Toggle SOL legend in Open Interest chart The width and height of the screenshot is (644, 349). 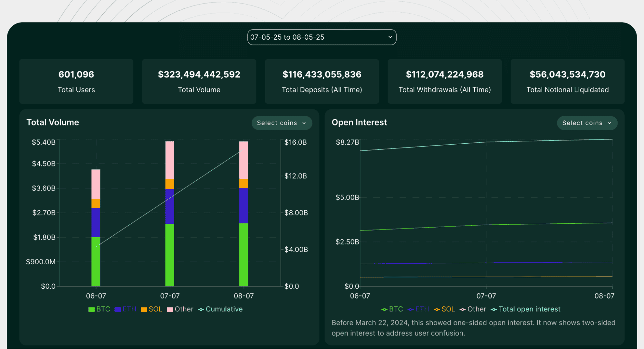click(x=444, y=309)
